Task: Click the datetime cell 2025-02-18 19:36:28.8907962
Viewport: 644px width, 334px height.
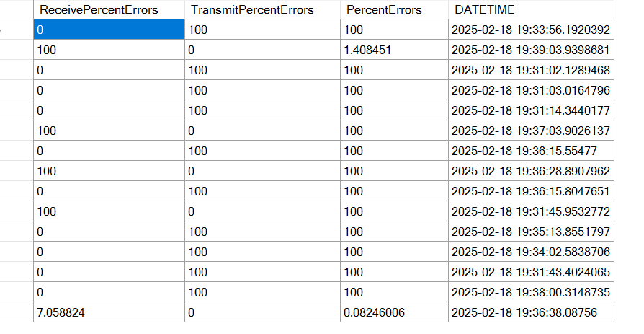Action: 531,171
